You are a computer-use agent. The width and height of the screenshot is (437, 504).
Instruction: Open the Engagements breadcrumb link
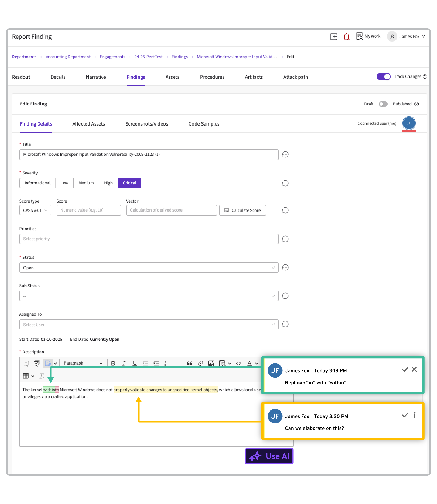point(112,57)
